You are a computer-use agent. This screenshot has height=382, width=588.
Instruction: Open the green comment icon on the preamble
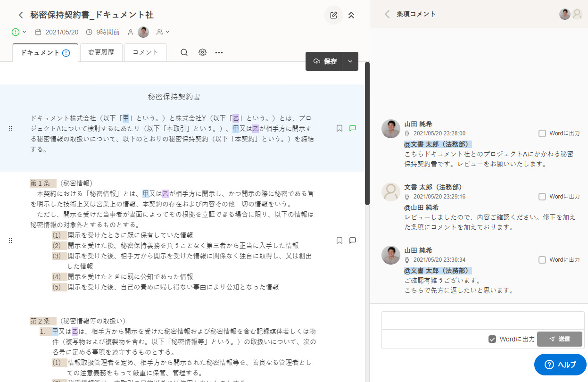(x=352, y=128)
